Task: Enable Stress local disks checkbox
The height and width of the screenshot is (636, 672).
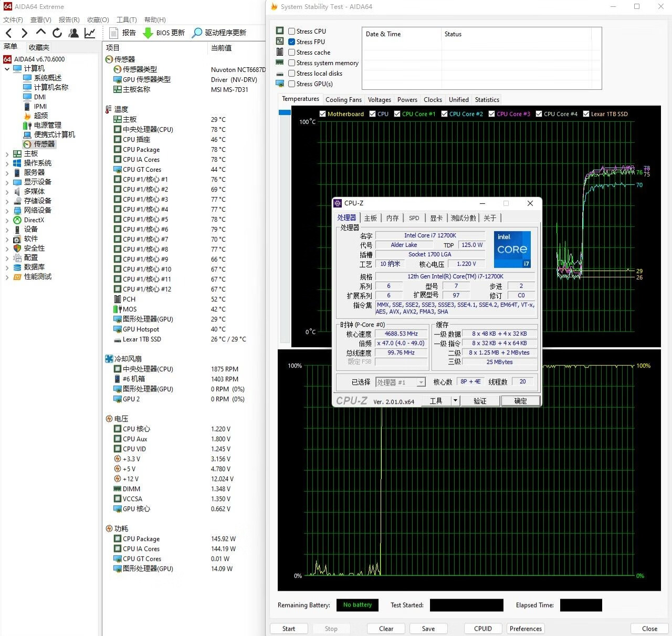Action: click(291, 73)
